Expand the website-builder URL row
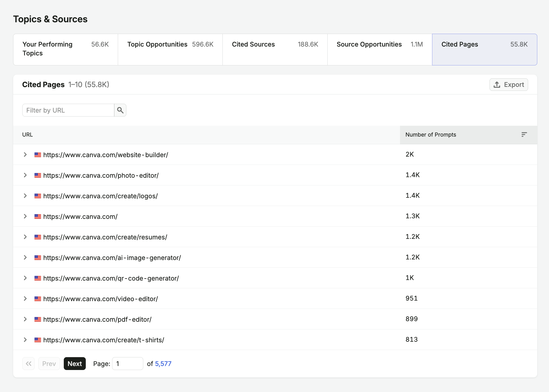The height and width of the screenshot is (392, 549). point(25,155)
